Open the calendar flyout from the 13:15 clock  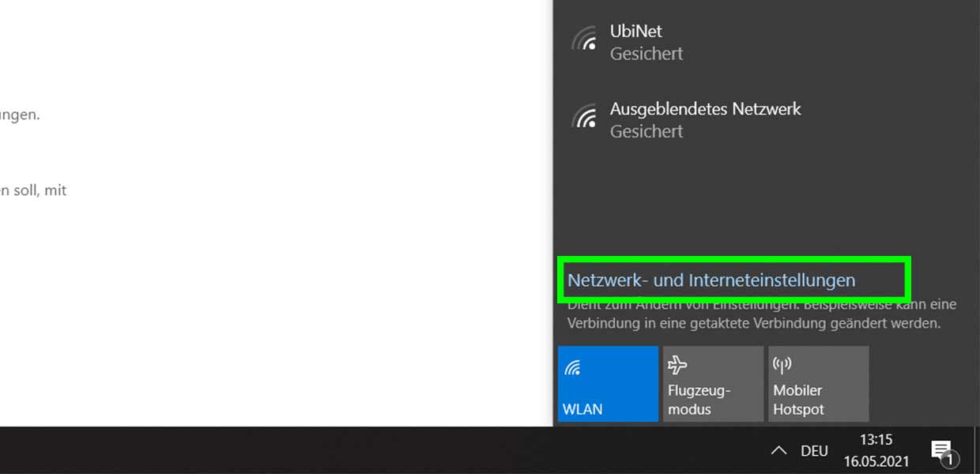tap(876, 440)
